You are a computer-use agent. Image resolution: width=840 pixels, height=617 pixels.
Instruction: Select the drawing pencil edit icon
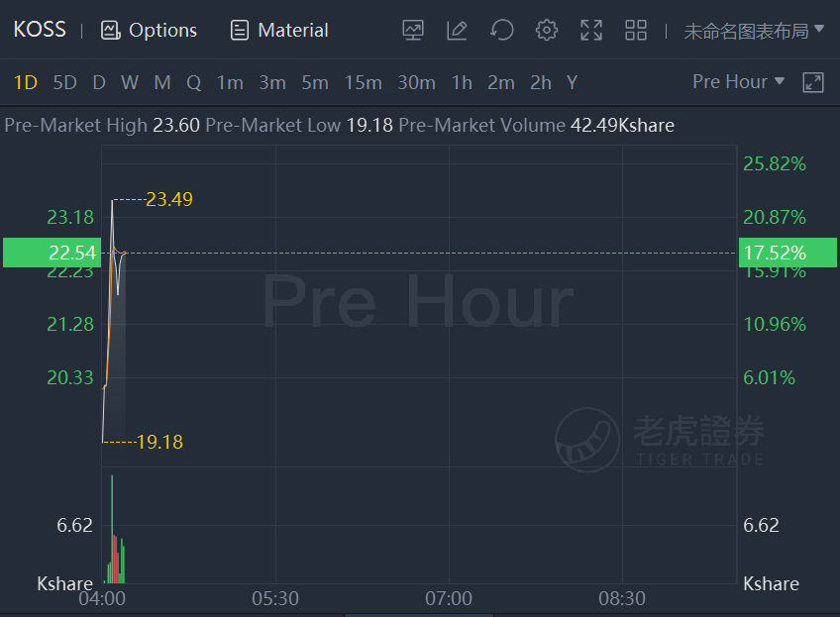(457, 30)
